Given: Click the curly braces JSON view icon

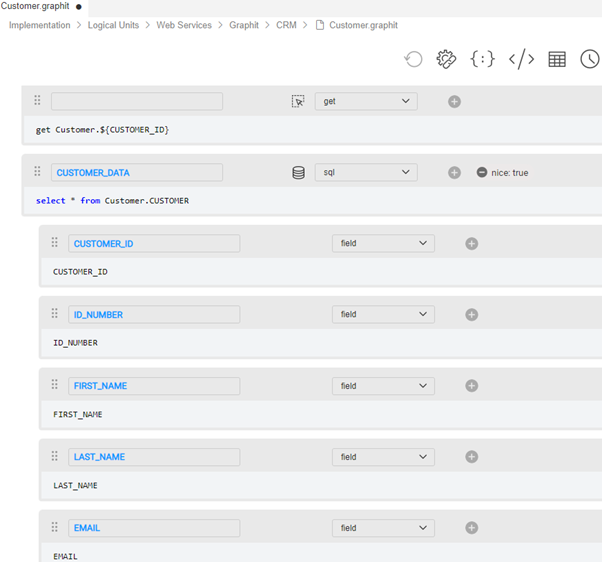Looking at the screenshot, I should pos(483,60).
